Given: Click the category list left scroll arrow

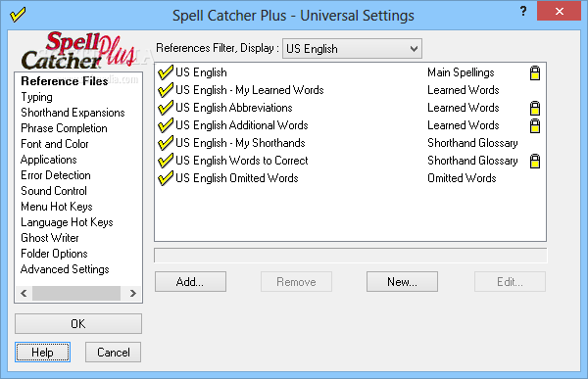Looking at the screenshot, I should [24, 293].
